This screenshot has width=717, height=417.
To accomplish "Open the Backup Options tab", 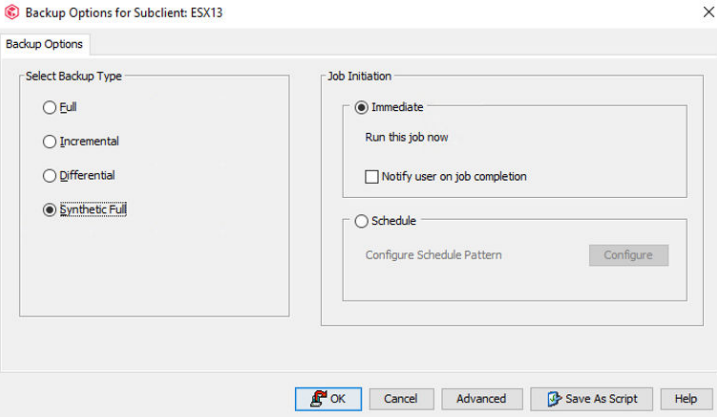I will 44,44.
